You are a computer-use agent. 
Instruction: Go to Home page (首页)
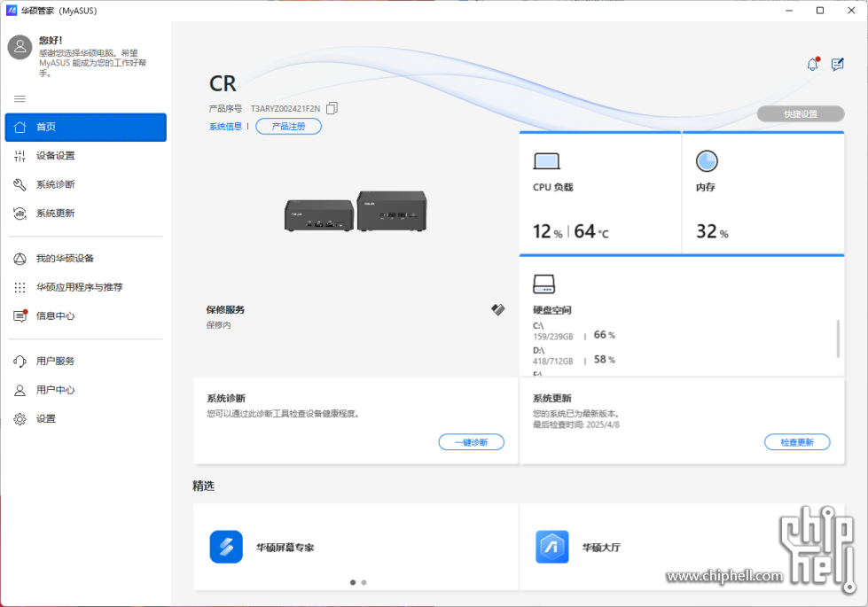pyautogui.click(x=86, y=128)
